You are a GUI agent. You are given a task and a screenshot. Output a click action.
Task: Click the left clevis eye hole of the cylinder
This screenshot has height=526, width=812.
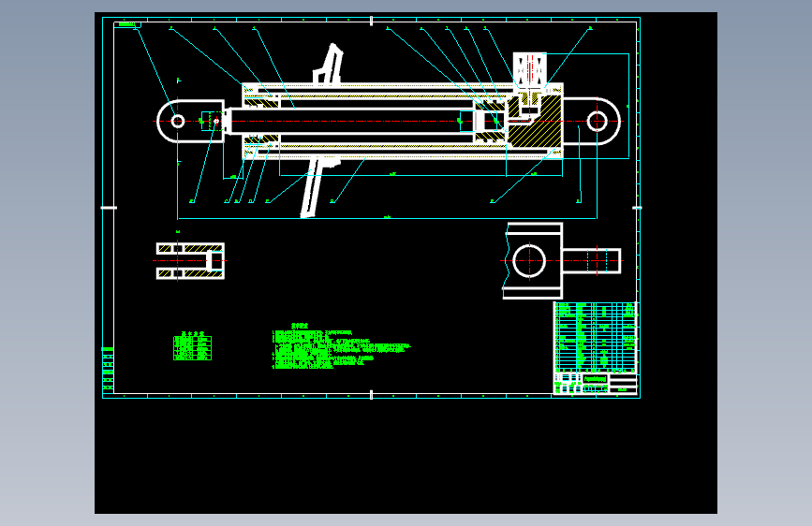tap(178, 121)
